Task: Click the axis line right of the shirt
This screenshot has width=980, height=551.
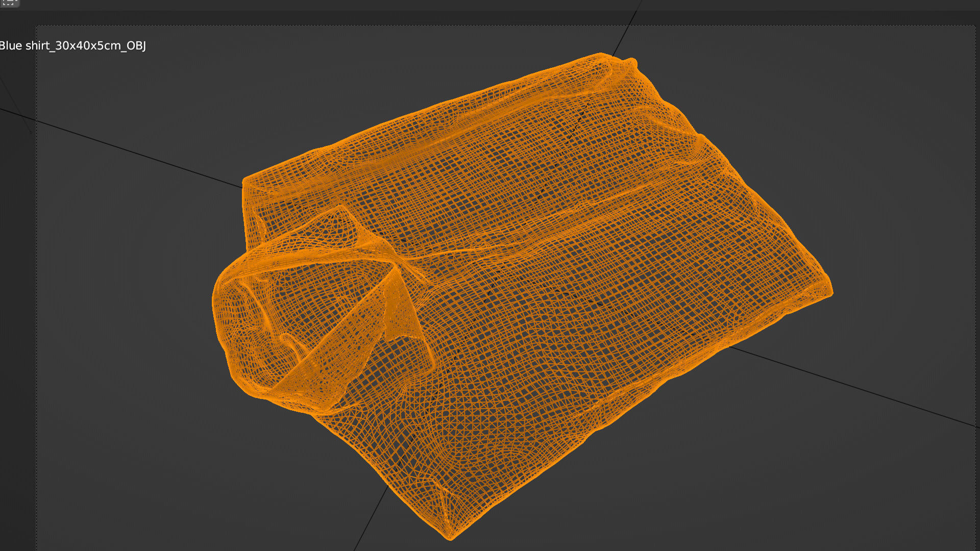Action: [868, 391]
